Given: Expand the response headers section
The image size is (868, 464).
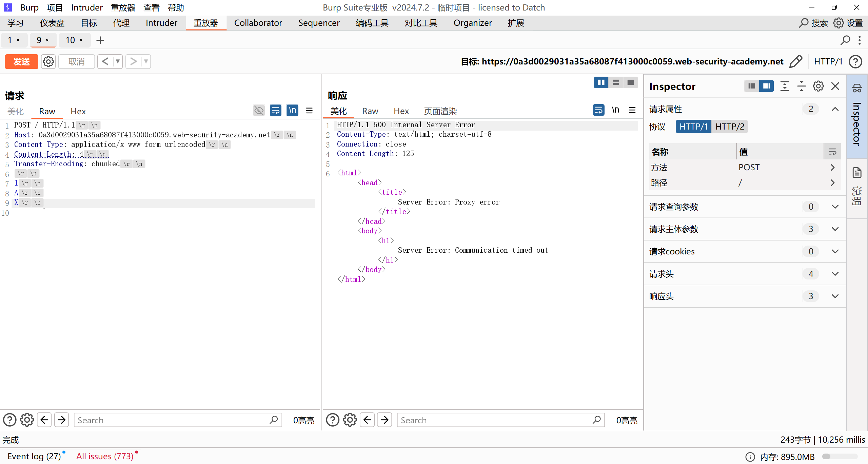Looking at the screenshot, I should [835, 296].
